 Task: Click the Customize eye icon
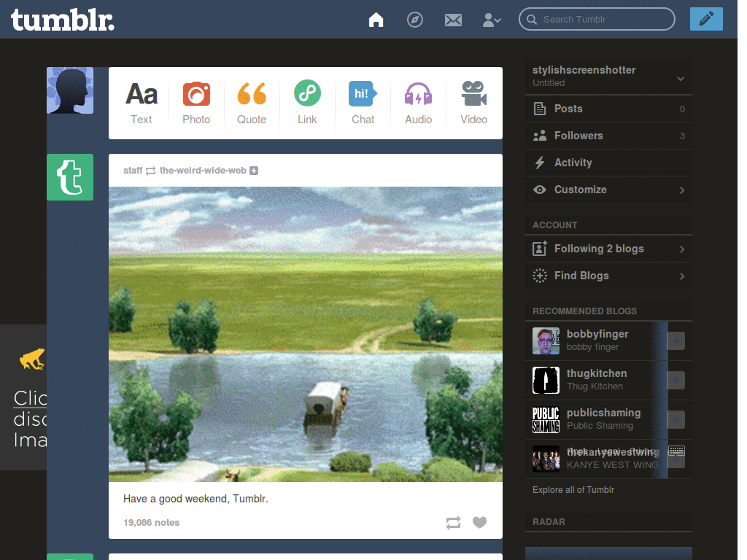coord(539,190)
